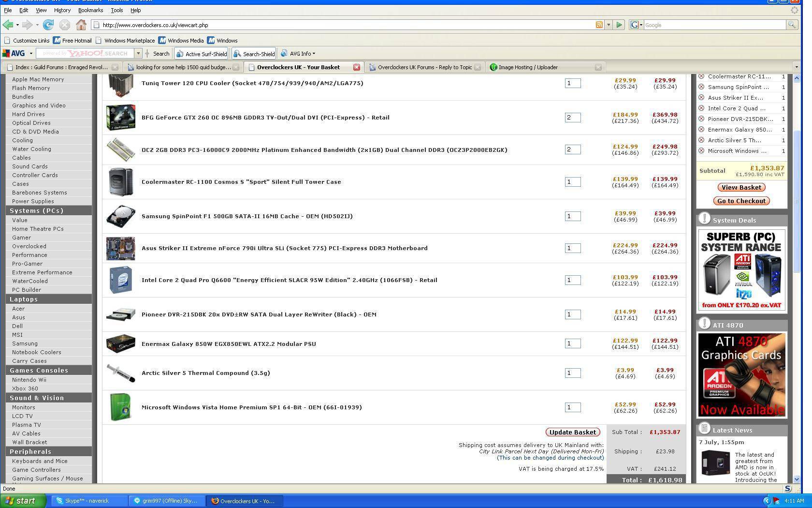Open the Bookmarks menu
Viewport: 812px width, 508px height.
click(x=90, y=10)
